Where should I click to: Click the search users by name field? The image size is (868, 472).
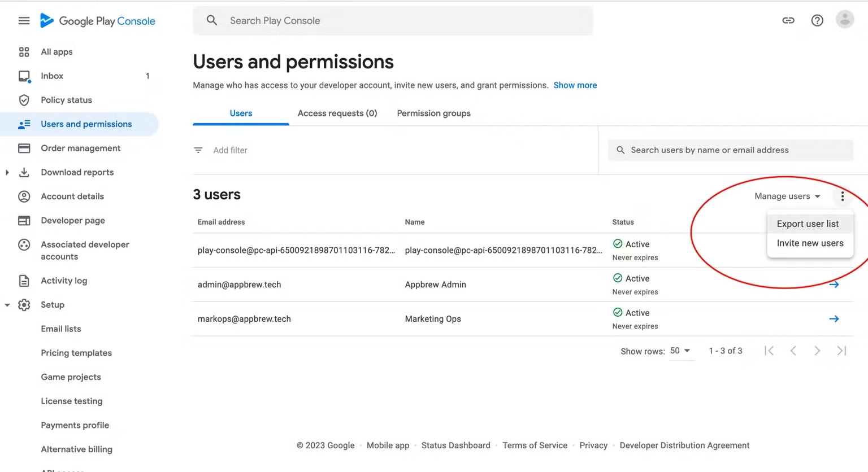pos(731,150)
